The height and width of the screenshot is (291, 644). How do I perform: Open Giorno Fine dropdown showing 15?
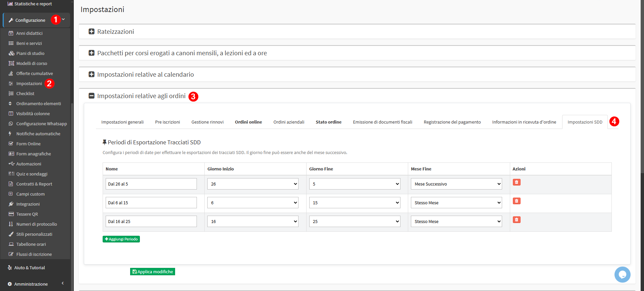(x=355, y=203)
